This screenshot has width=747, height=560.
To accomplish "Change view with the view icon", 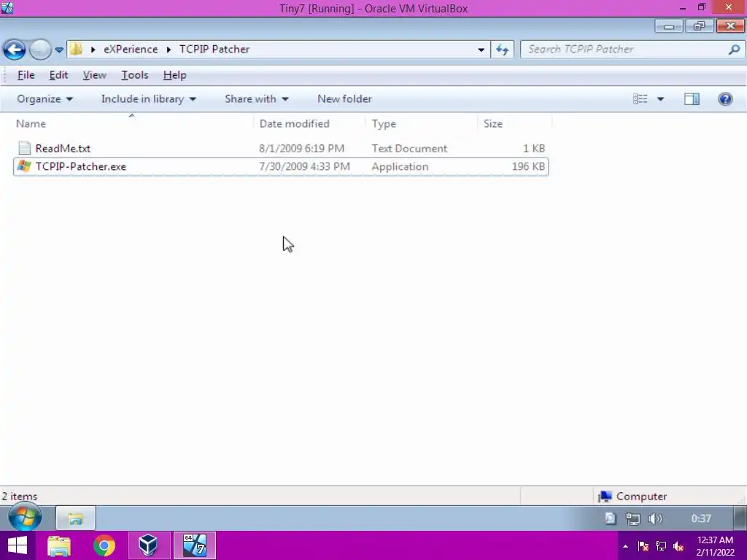I will tap(640, 99).
